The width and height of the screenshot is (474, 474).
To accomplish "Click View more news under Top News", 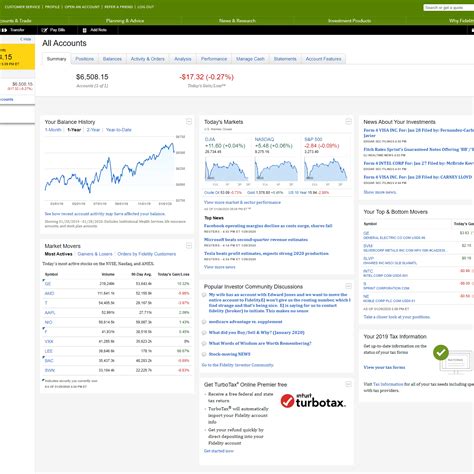I will (x=219, y=267).
